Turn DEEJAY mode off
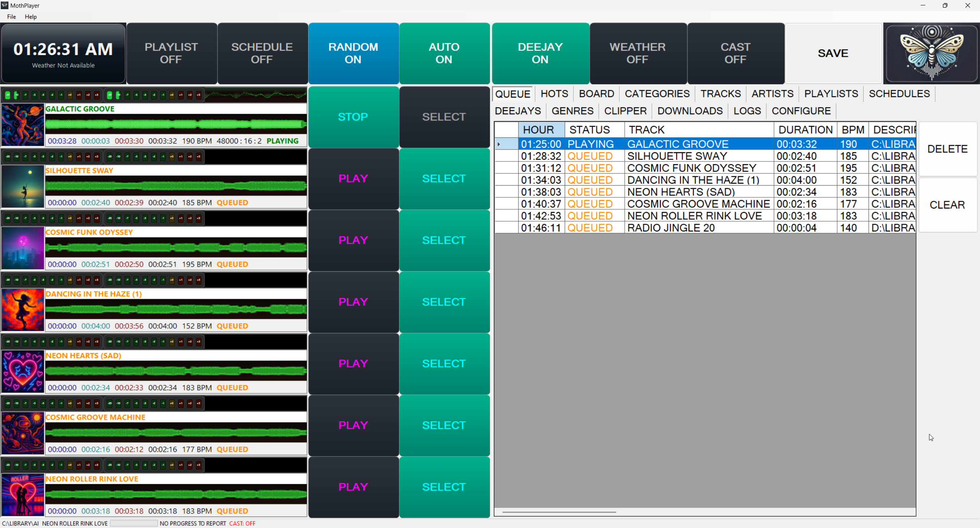 pos(540,53)
